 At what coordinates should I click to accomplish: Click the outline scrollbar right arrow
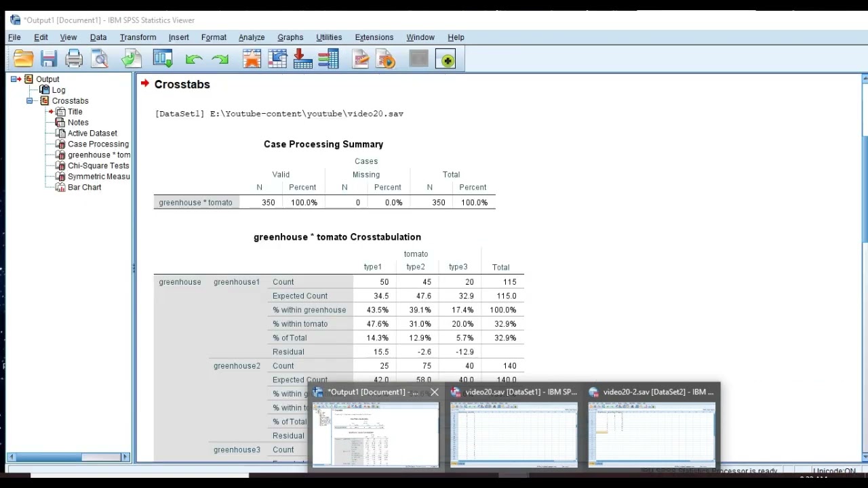(125, 457)
